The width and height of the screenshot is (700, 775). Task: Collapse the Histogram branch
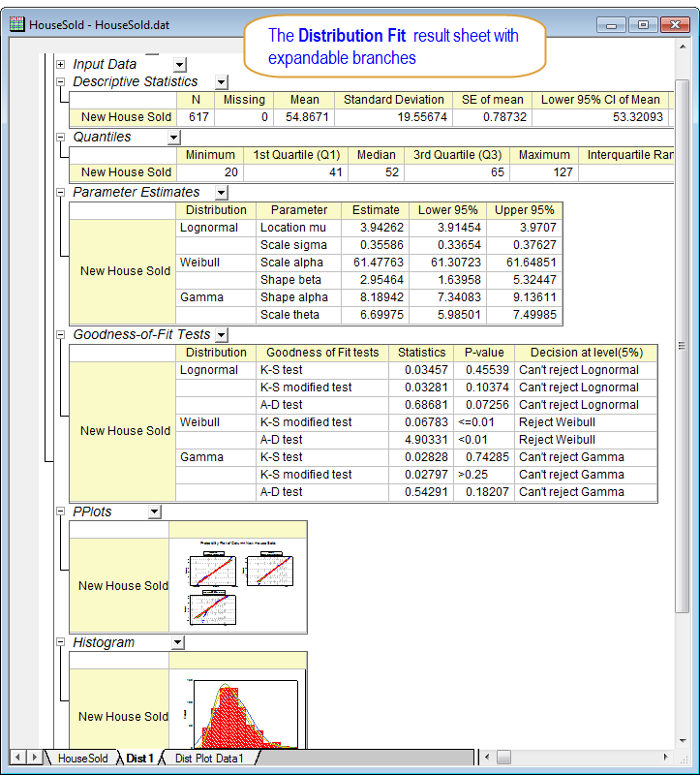point(60,642)
